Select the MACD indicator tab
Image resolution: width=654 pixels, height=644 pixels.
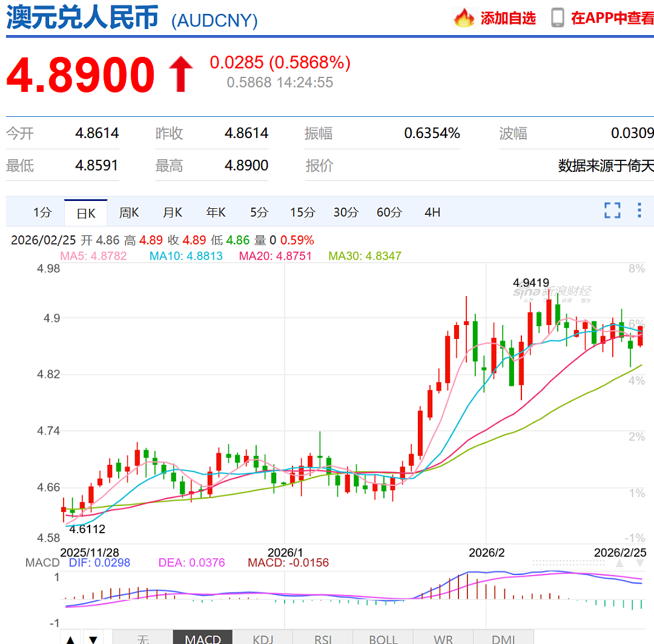203,637
